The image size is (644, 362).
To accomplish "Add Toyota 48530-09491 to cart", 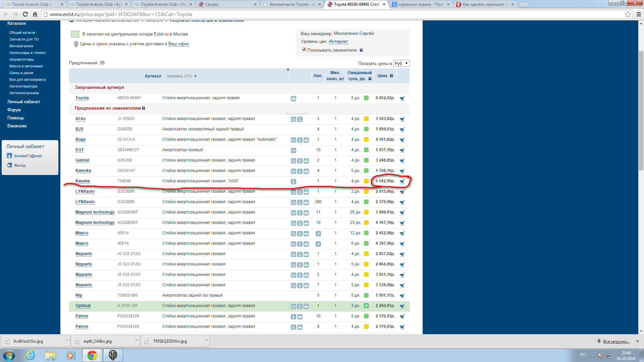I will click(402, 98).
